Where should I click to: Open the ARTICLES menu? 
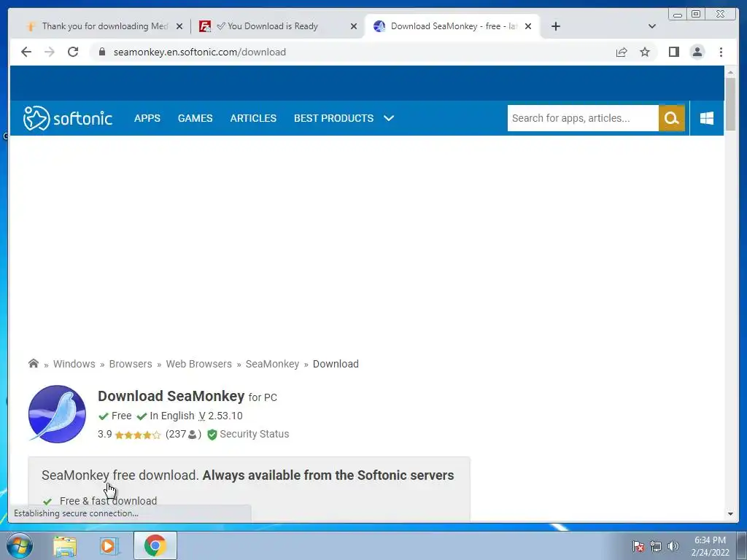point(253,118)
